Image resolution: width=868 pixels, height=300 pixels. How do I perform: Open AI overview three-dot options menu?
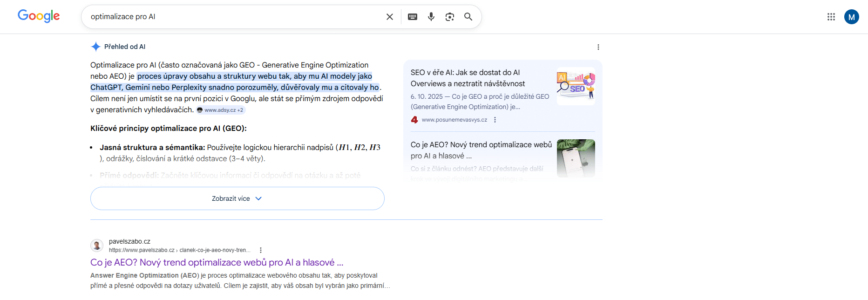598,47
